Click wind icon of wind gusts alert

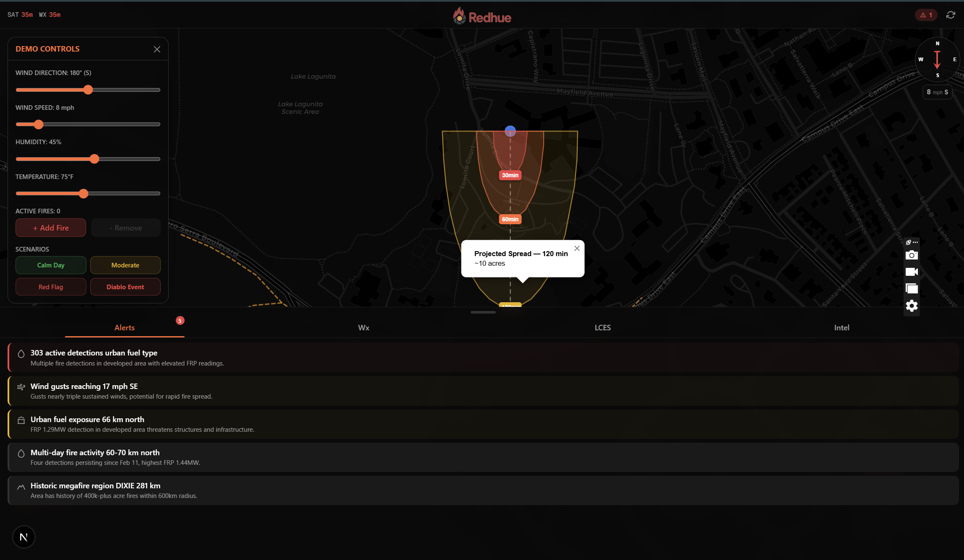point(21,387)
